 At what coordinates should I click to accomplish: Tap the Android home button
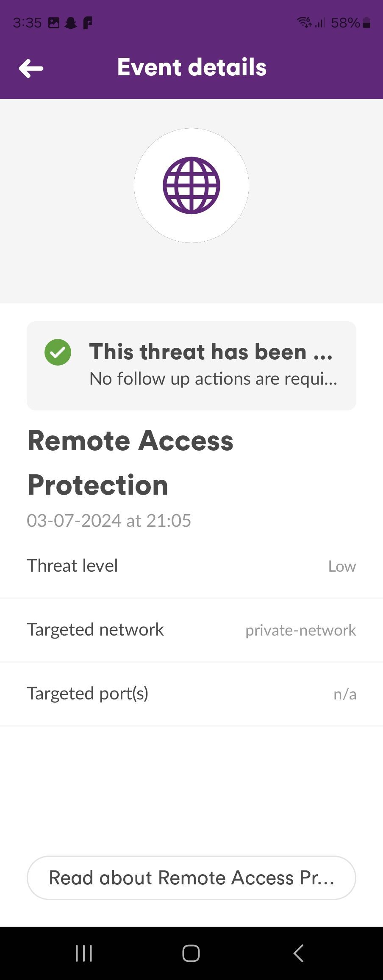point(191,953)
